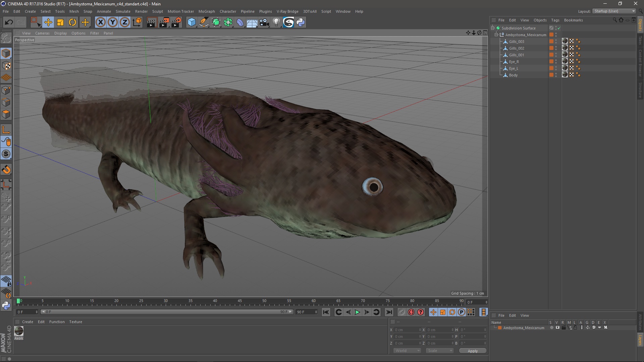Toggle Autokeying record button
The height and width of the screenshot is (362, 644).
point(411,312)
